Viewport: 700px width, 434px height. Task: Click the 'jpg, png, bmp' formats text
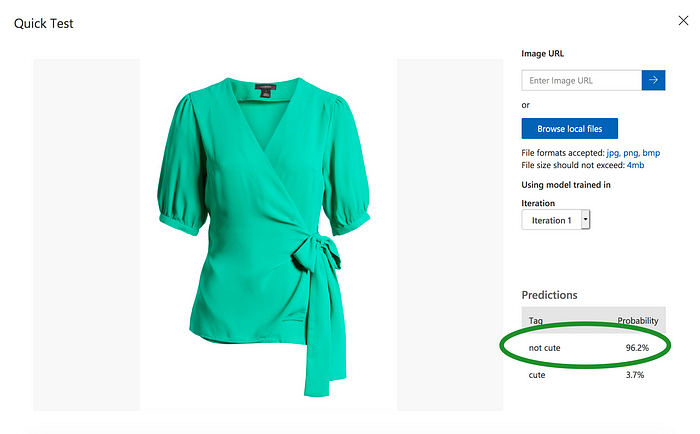[633, 153]
